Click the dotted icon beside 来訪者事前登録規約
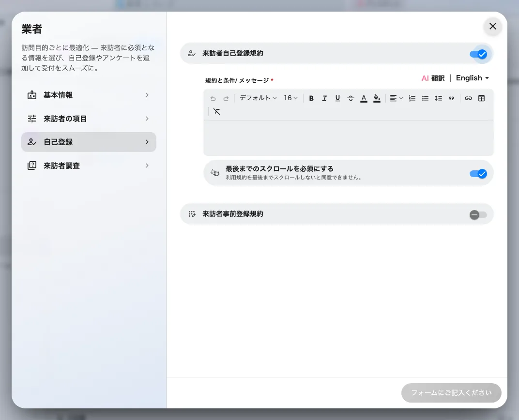 192,214
